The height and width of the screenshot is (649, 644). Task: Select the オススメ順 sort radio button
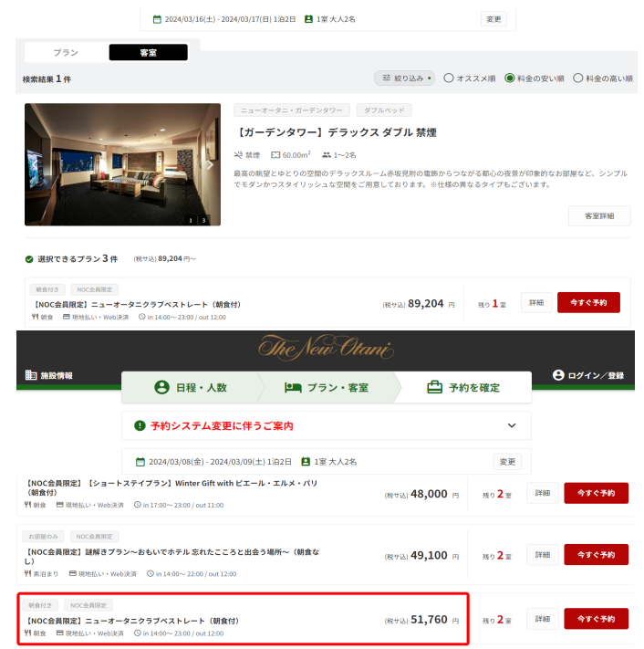(x=449, y=78)
